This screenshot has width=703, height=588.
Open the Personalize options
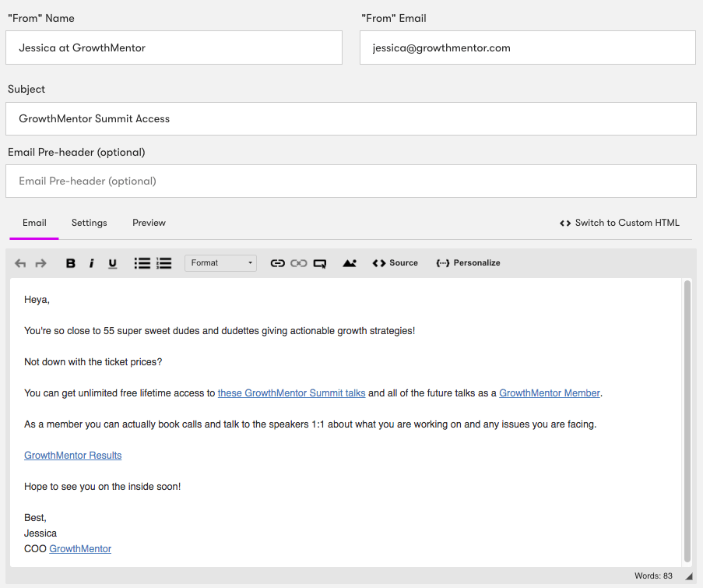click(468, 262)
